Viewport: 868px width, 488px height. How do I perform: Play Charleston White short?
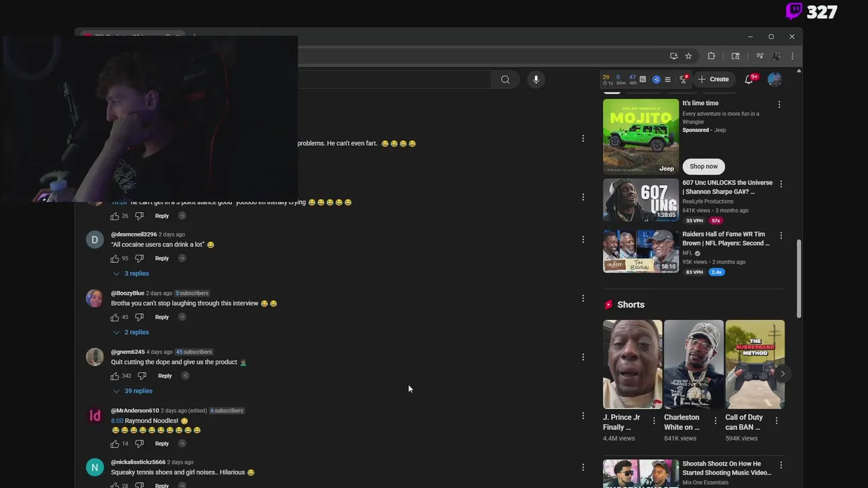click(x=694, y=365)
